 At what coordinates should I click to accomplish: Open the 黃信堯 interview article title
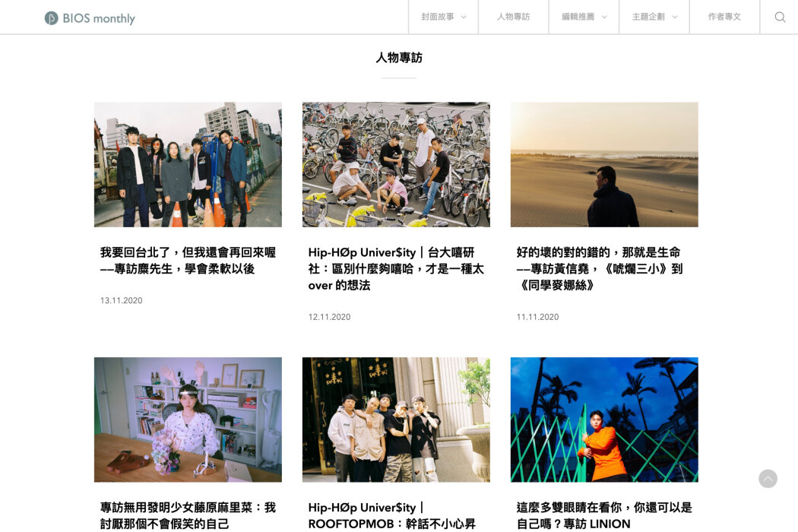pyautogui.click(x=599, y=268)
